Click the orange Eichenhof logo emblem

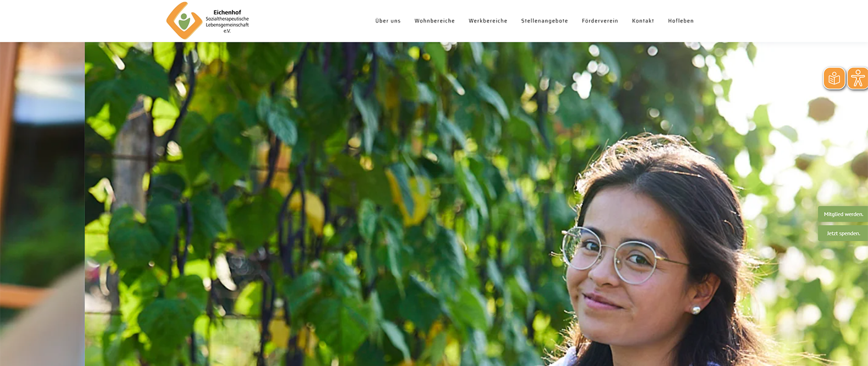click(x=184, y=20)
